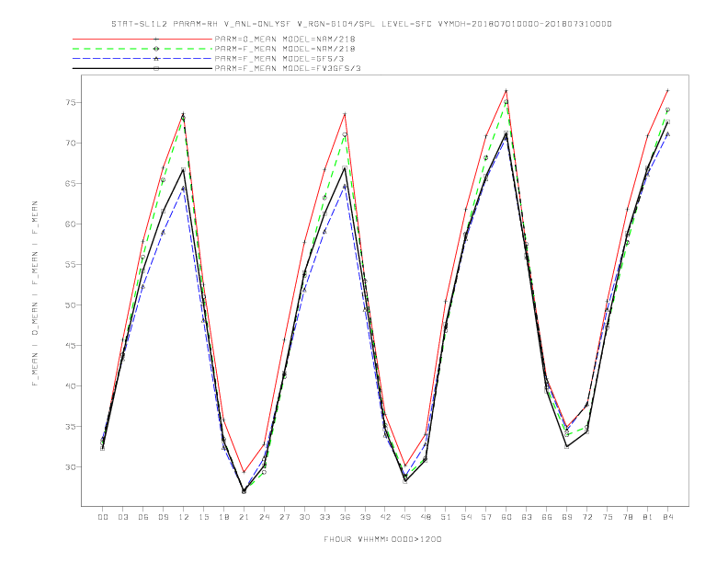The height and width of the screenshot is (563, 728).
Task: Click y-axis tick label 75
Action: point(69,103)
